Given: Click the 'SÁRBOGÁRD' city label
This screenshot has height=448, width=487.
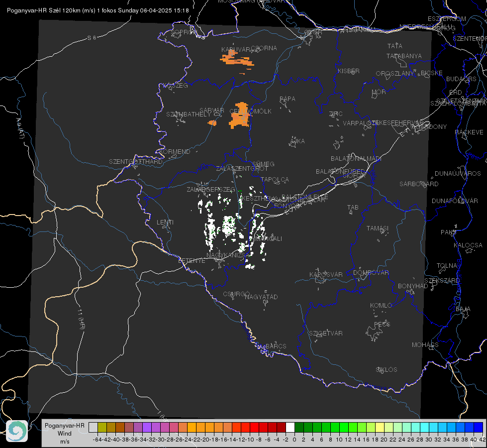Looking at the screenshot, I should pyautogui.click(x=419, y=184).
